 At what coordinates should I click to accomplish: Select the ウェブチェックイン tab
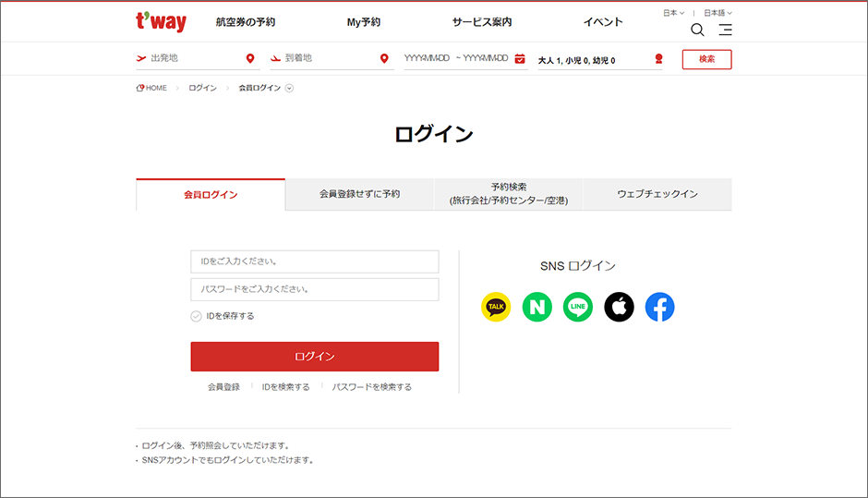click(x=657, y=195)
